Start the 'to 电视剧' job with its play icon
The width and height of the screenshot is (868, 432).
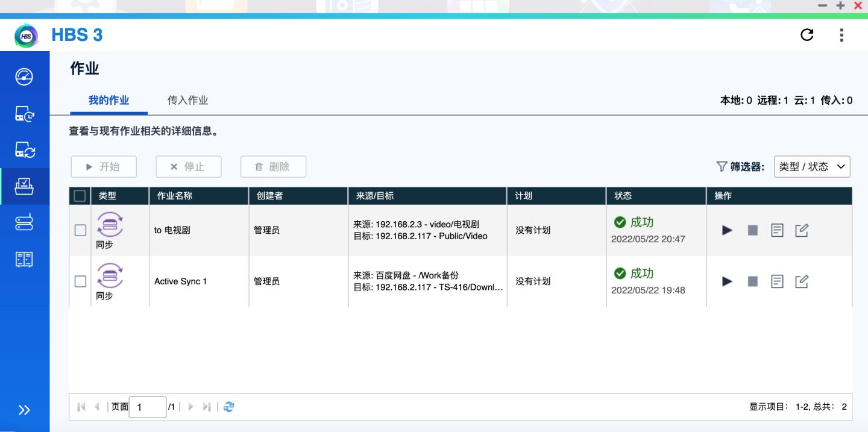pos(726,230)
